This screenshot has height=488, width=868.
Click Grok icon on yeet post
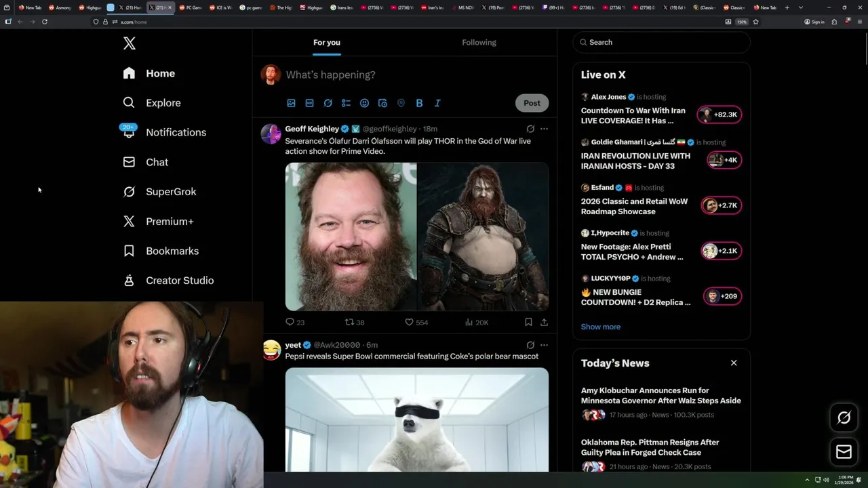(530, 345)
